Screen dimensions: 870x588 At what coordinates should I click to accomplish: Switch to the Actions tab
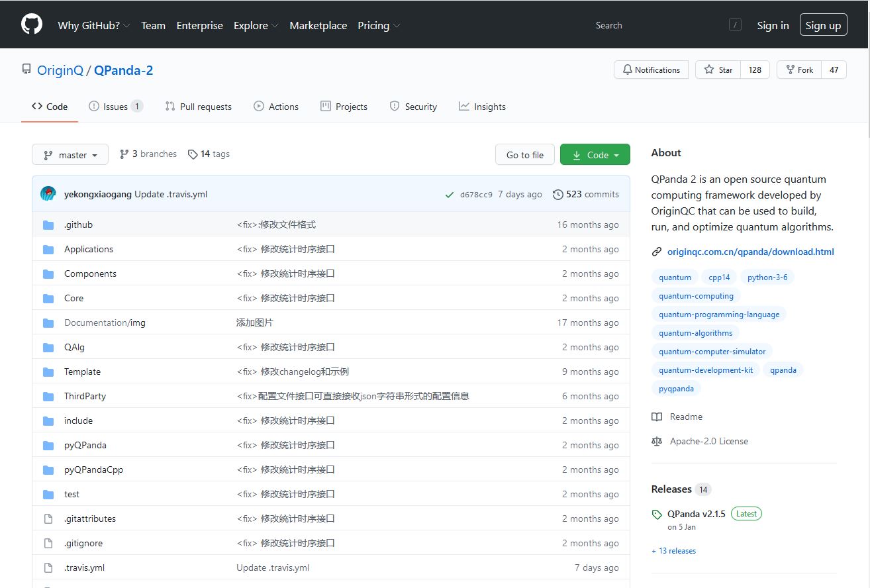276,107
